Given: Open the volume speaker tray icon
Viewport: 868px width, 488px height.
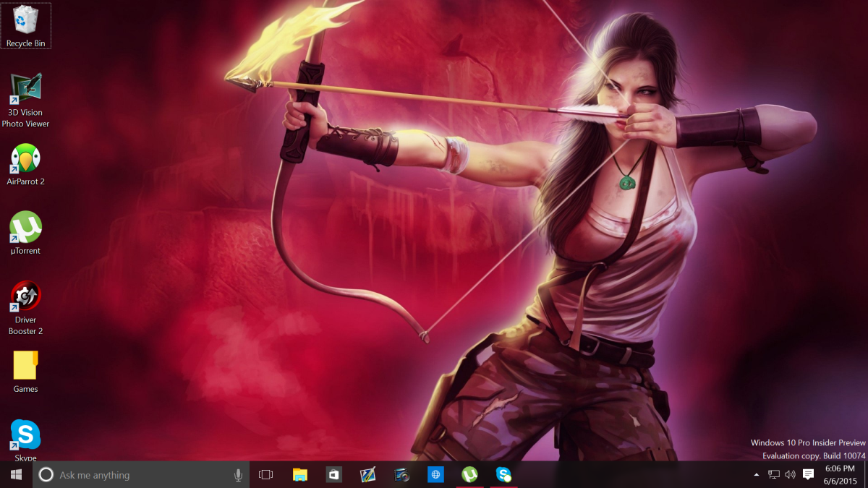Looking at the screenshot, I should (790, 475).
